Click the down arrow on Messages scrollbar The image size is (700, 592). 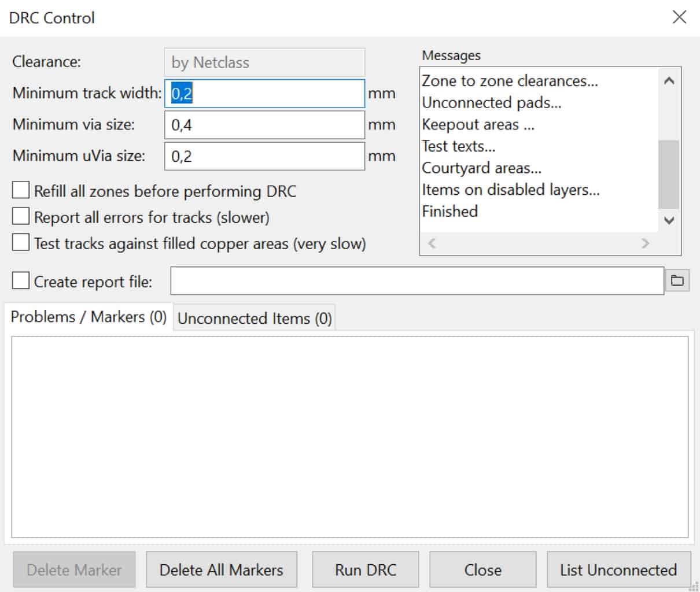[x=668, y=220]
